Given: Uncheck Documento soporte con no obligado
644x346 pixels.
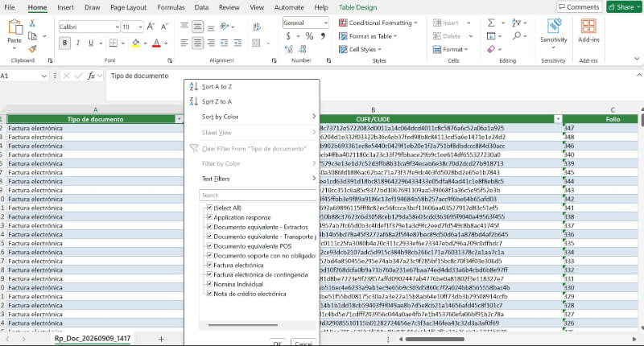Looking at the screenshot, I should pos(209,255).
